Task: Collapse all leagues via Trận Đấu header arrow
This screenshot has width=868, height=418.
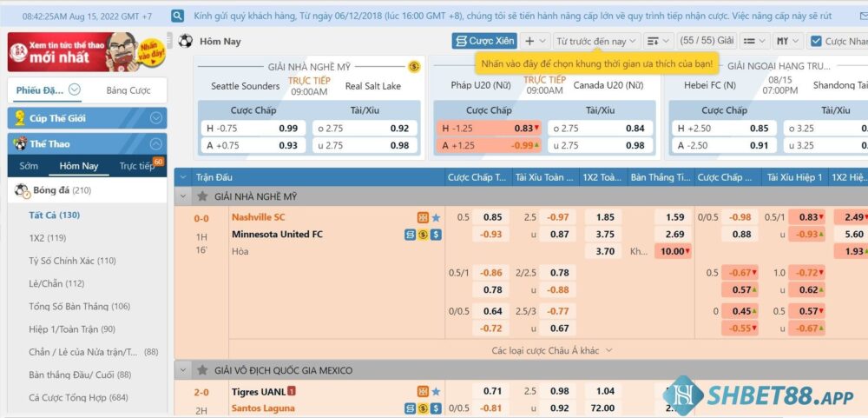Action: 182,177
